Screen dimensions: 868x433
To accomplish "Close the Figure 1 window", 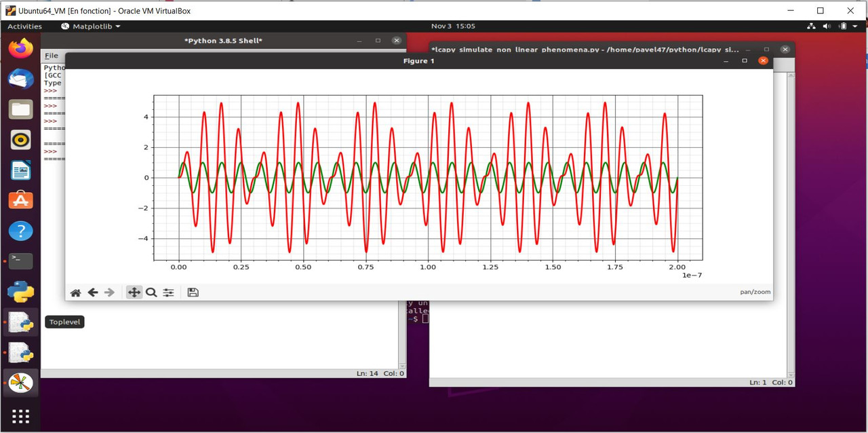I will (763, 61).
